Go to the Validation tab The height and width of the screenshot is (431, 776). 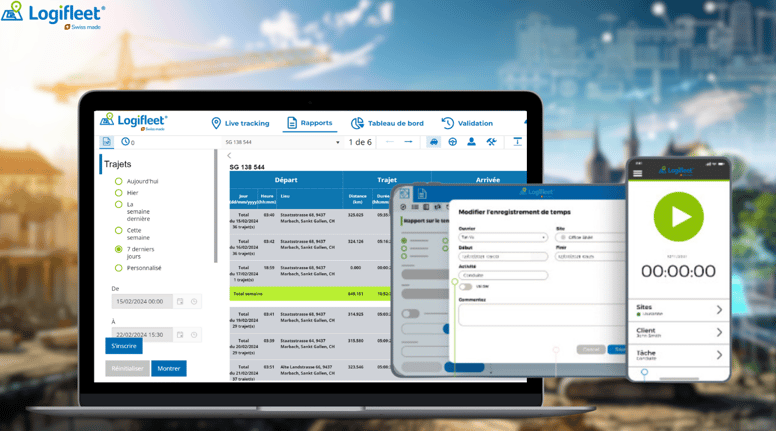(467, 123)
